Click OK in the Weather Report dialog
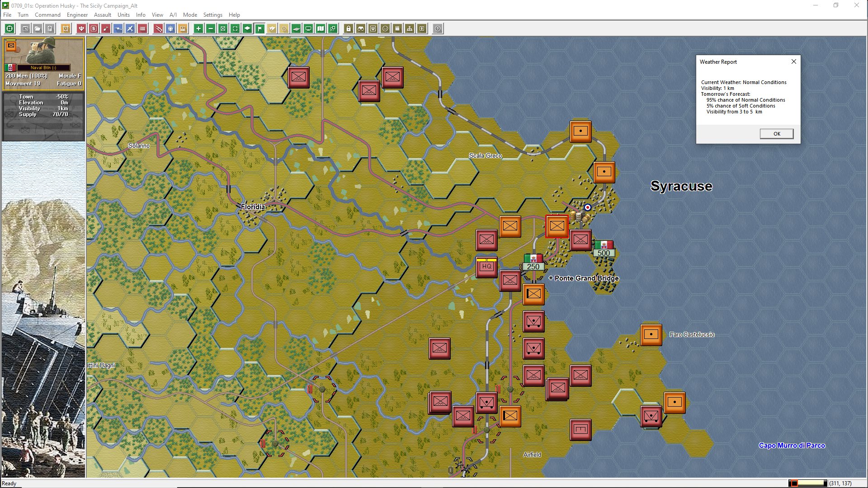 pyautogui.click(x=777, y=134)
